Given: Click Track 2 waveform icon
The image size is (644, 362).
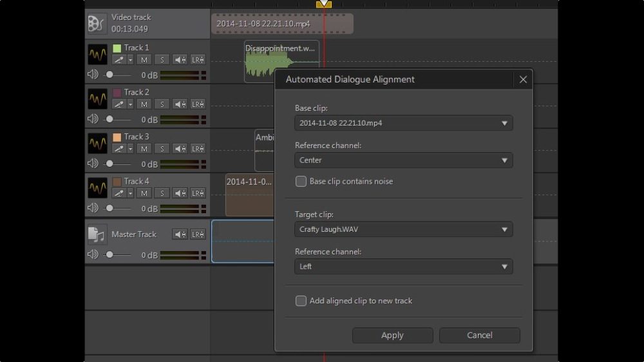Looking at the screenshot, I should 97,99.
